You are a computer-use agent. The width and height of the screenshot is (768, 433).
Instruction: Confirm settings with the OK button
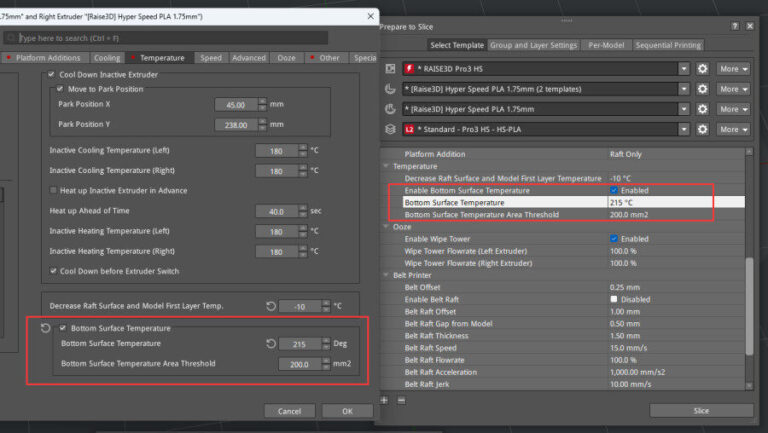(x=347, y=411)
